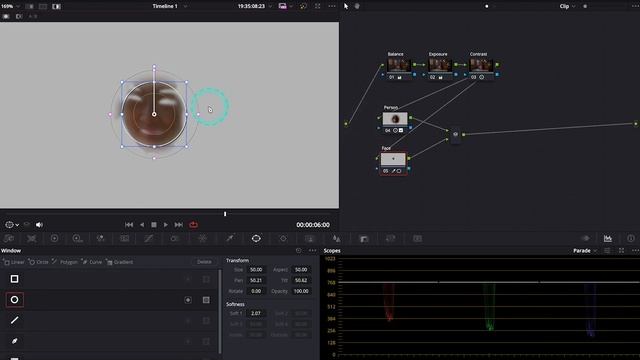The image size is (640, 360).
Task: Open the Qualifier eyedropper palette
Action: click(230, 238)
